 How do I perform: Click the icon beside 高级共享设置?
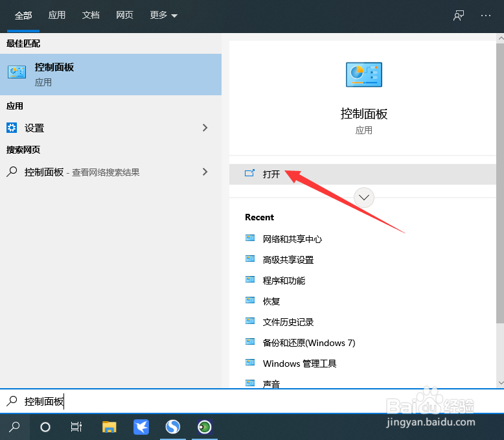click(x=250, y=259)
